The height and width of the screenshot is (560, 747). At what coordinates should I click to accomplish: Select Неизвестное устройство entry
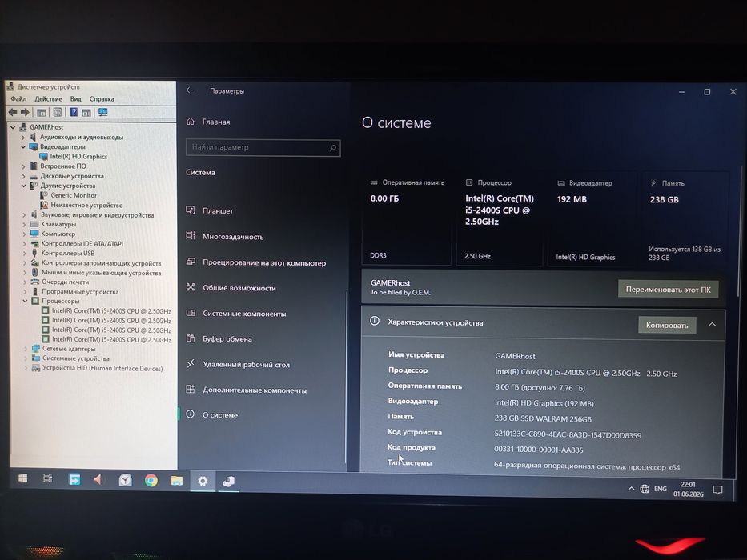pyautogui.click(x=86, y=206)
